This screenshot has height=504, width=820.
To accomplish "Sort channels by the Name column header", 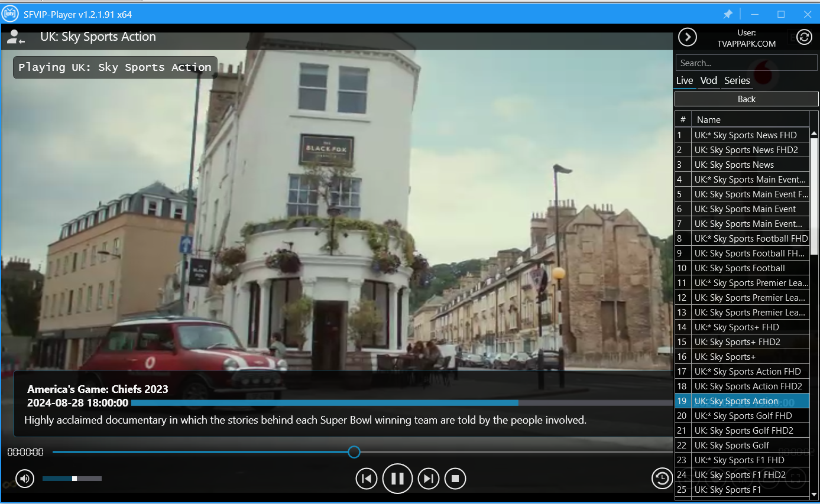I will point(750,119).
